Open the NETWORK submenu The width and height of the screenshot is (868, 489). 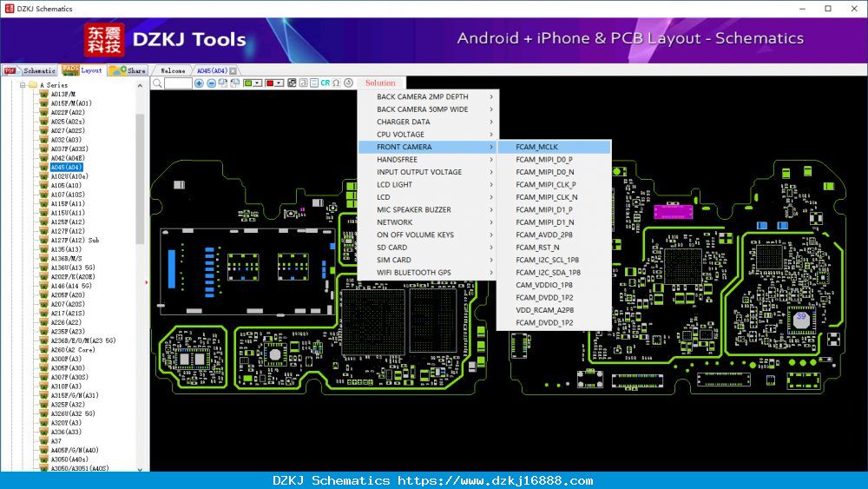(x=428, y=222)
